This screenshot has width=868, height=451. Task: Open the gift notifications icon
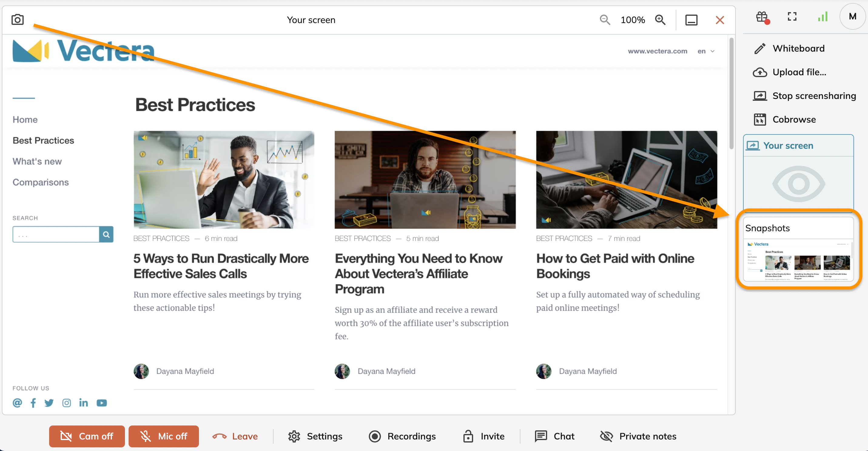(x=762, y=17)
